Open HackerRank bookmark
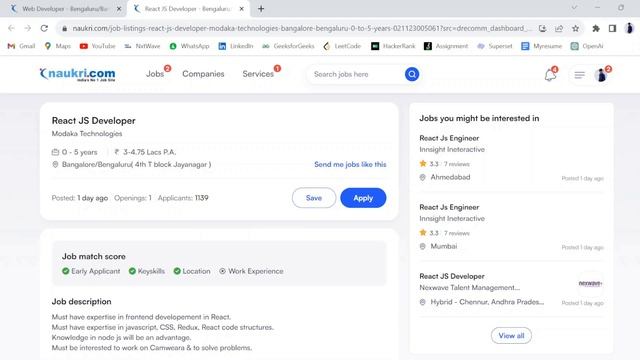The image size is (640, 360). click(x=393, y=46)
